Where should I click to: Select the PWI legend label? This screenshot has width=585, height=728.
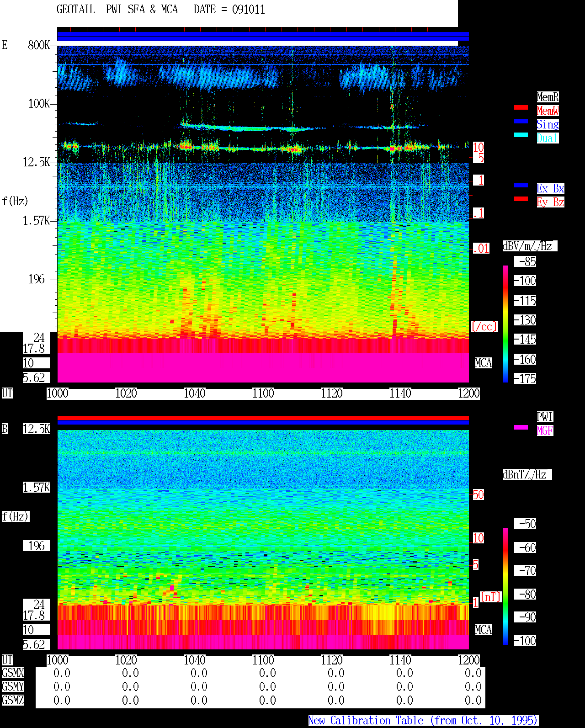545,417
